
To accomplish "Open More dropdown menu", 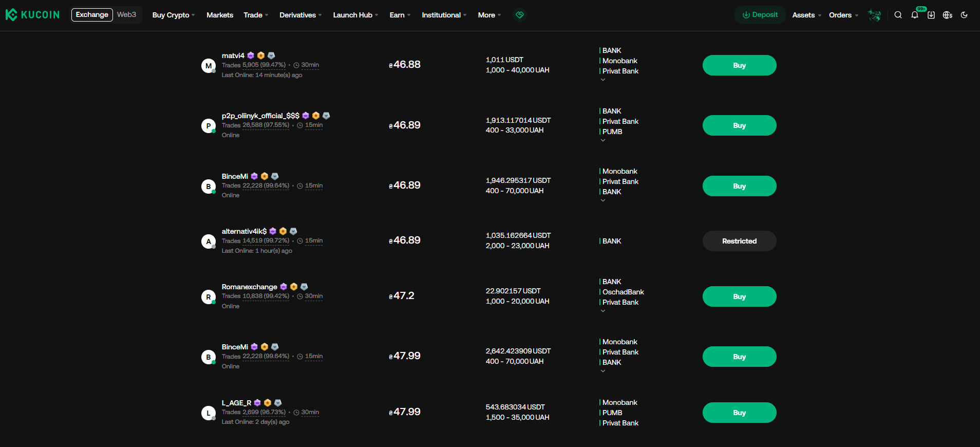I will pos(489,15).
